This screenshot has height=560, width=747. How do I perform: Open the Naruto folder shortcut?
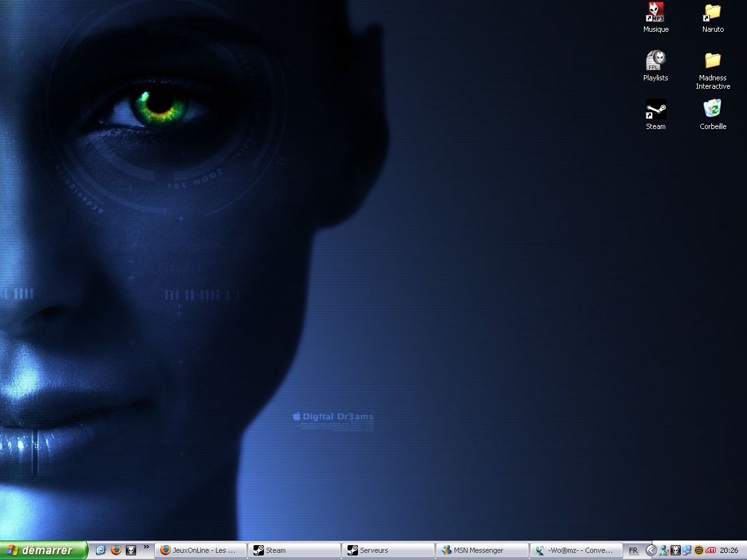[x=713, y=17]
